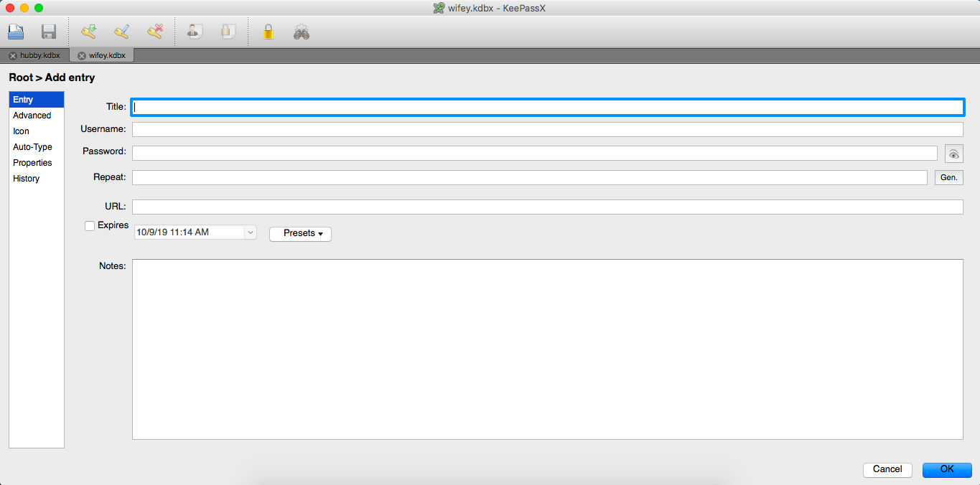980x485 pixels.
Task: Save database floppy disk icon
Action: coord(49,32)
